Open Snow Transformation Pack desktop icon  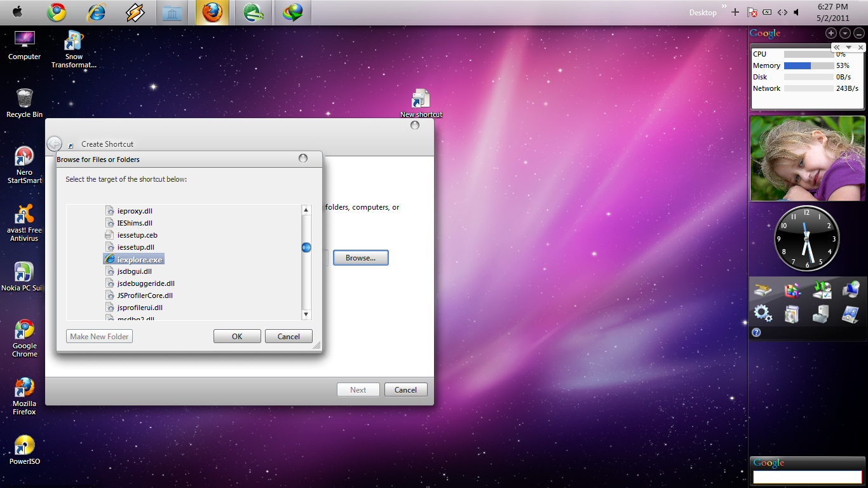(74, 49)
